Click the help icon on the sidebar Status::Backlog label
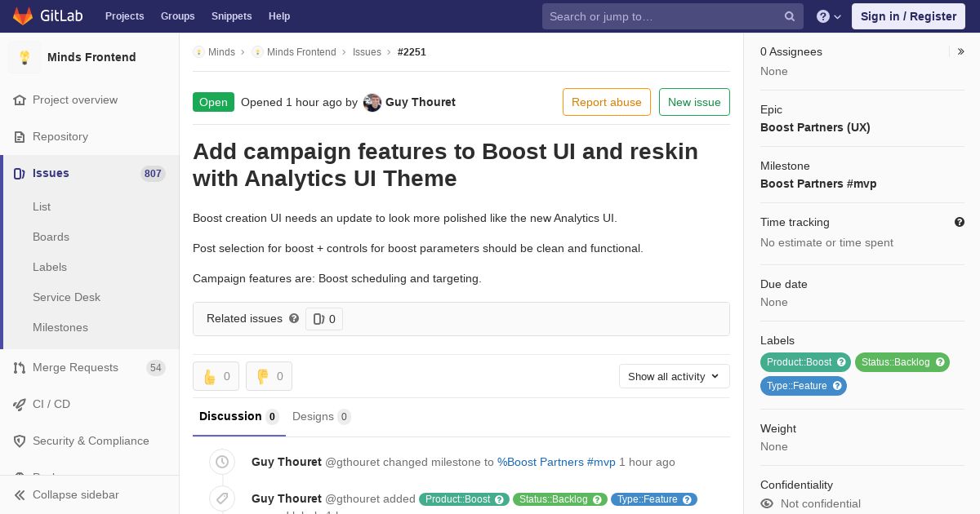This screenshot has width=980, height=514. 940,362
